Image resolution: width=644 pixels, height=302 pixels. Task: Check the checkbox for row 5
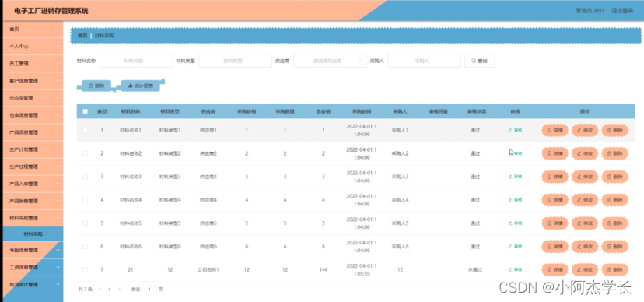pos(85,223)
